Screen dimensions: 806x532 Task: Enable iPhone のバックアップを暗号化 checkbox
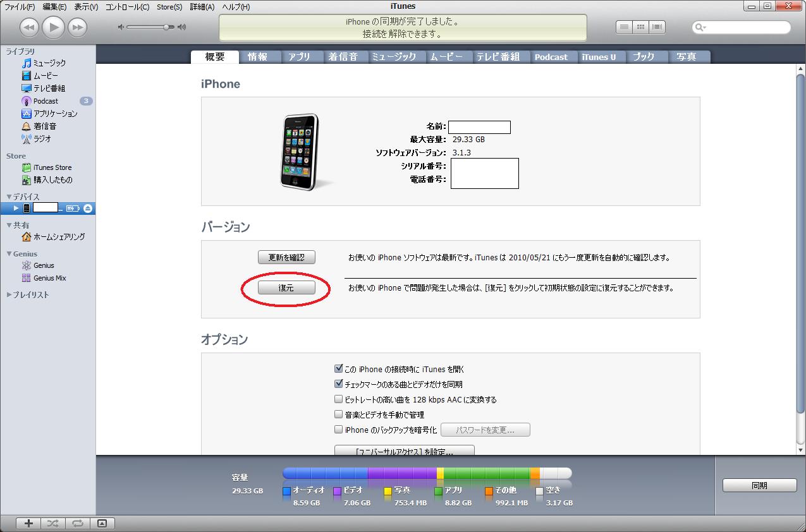(x=339, y=430)
